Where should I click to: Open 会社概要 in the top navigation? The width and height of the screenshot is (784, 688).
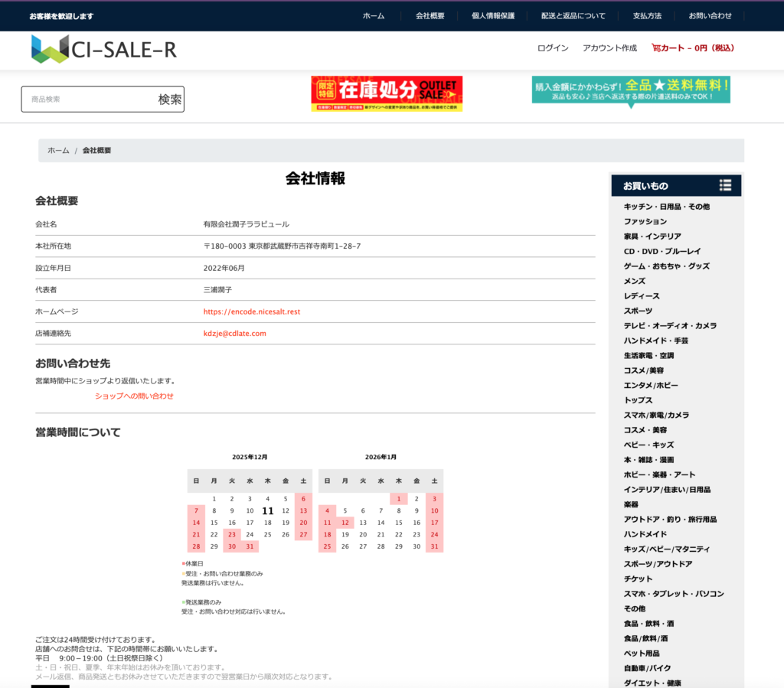click(430, 16)
